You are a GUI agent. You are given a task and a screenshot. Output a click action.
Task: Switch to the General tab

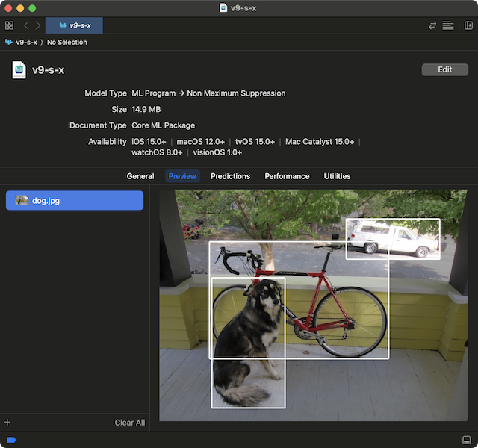click(x=140, y=176)
